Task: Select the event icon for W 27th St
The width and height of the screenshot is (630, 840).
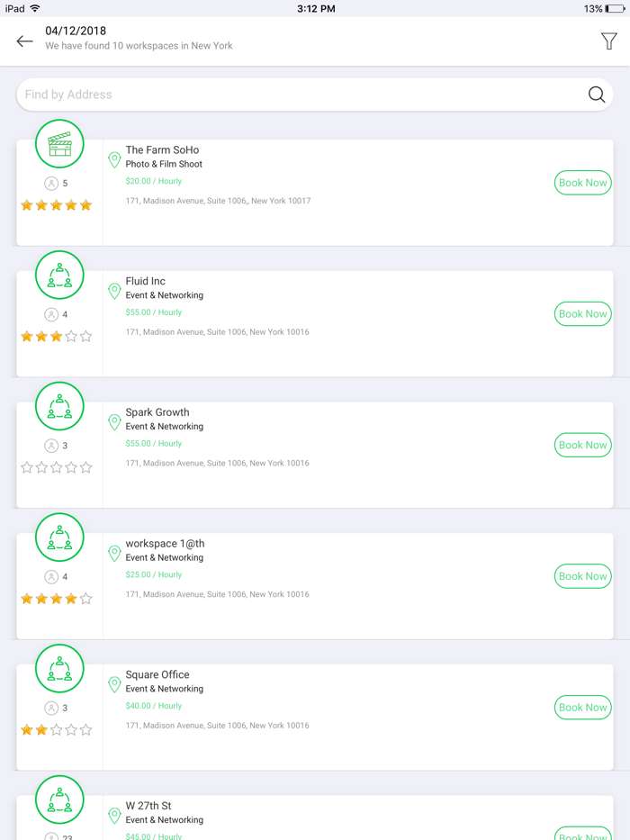Action: click(59, 799)
